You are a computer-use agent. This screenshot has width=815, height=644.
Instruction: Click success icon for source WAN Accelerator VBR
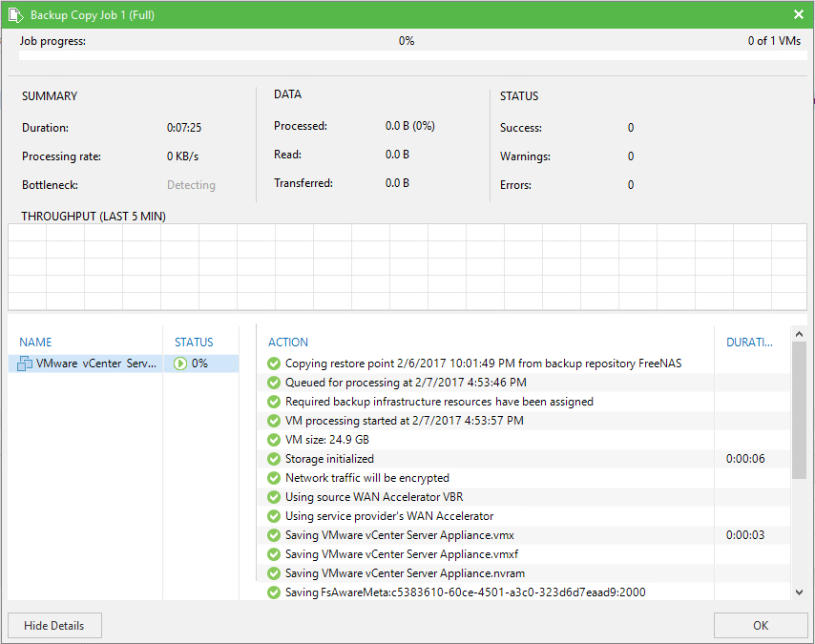[274, 497]
